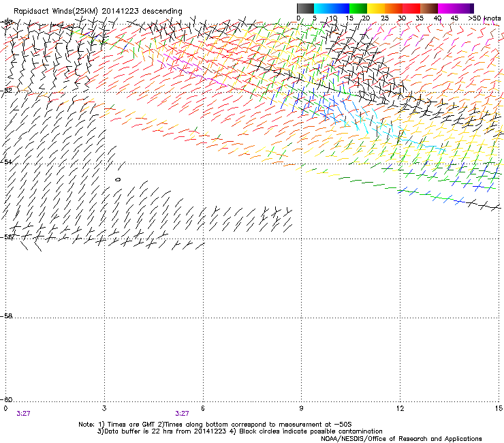Click the legend label '25'
Screen dimensions: 504x443
click(x=385, y=18)
